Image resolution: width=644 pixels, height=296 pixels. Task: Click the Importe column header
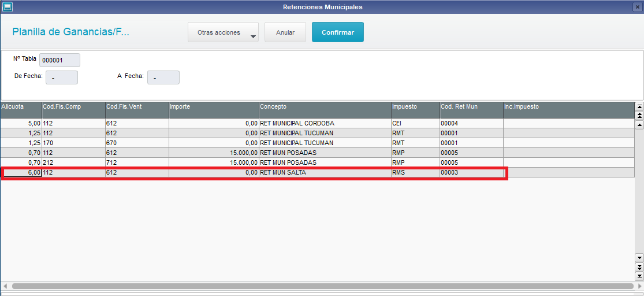214,110
